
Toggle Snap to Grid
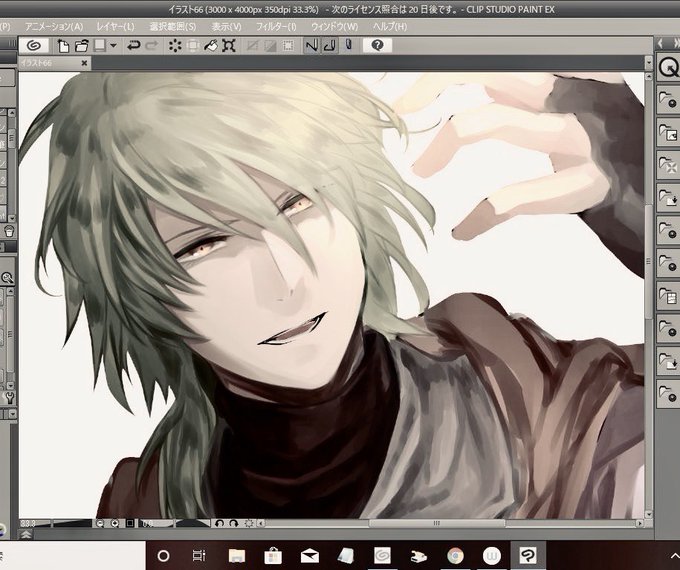(348, 45)
